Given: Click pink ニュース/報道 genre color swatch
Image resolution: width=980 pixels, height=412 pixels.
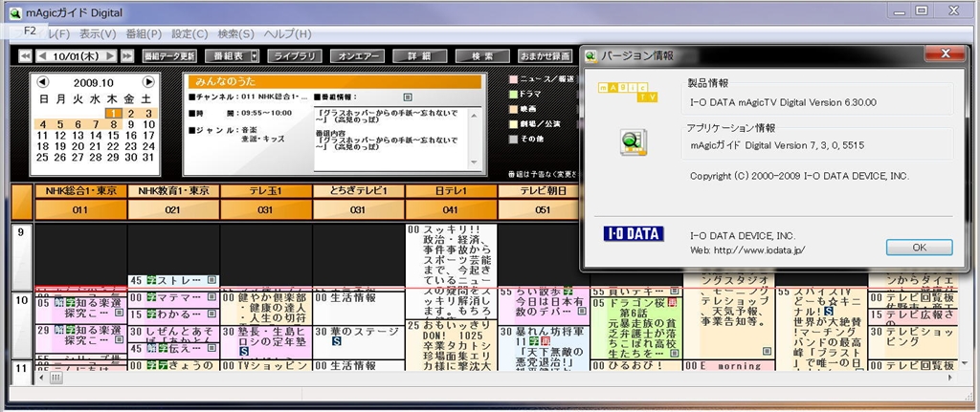Looking at the screenshot, I should click(514, 79).
